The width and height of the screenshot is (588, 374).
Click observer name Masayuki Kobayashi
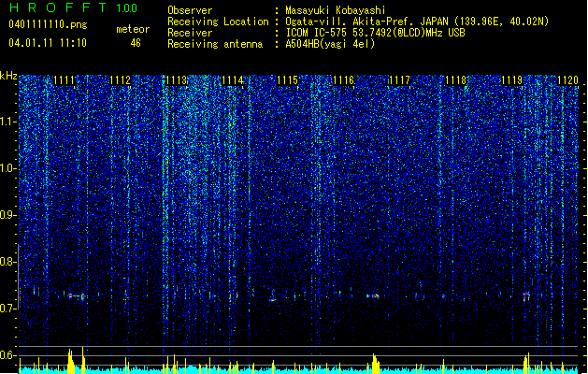pos(336,10)
